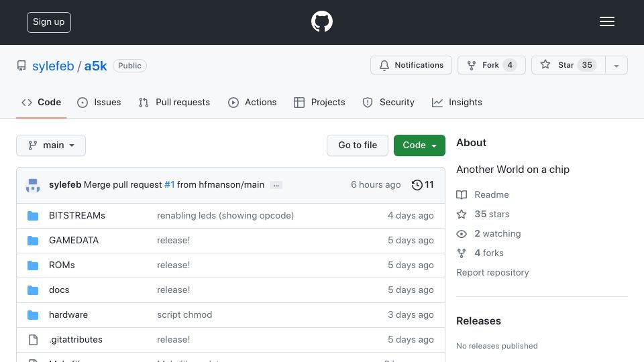Screen dimensions: 644x362
Task: Open the hamburger navigation menu
Action: (x=606, y=21)
